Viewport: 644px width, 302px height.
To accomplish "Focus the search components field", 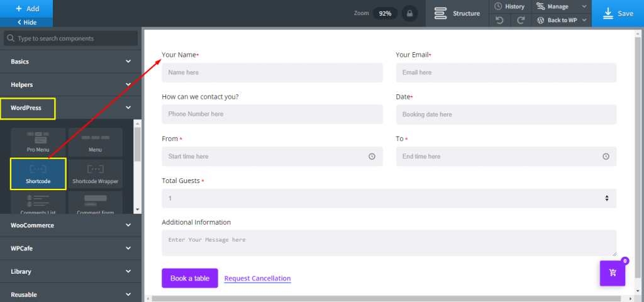I will pos(70,38).
